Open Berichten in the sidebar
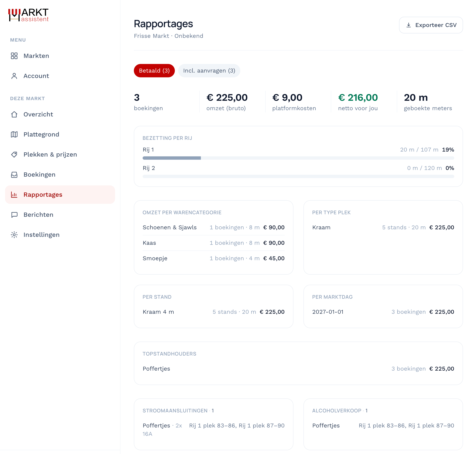The height and width of the screenshot is (454, 476). [60, 215]
